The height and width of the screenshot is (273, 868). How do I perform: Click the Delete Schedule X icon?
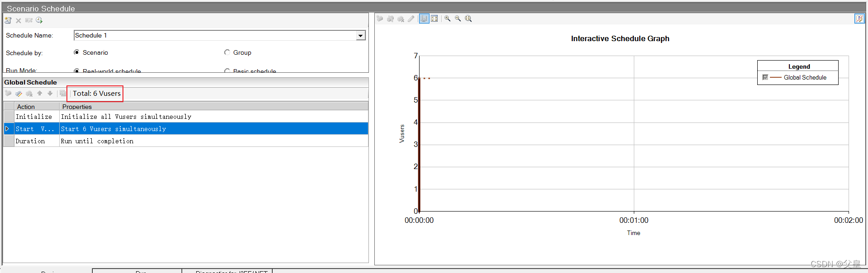point(19,20)
